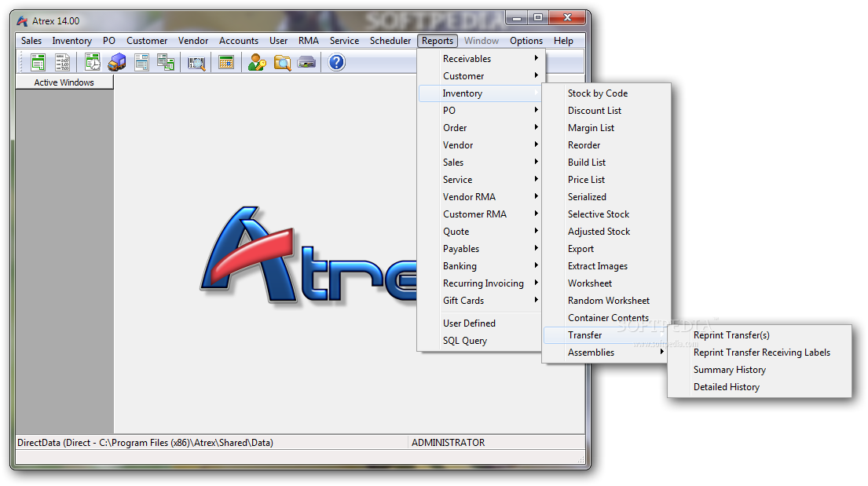Image resolution: width=868 pixels, height=486 pixels.
Task: Expand the Payables submenu arrow
Action: tap(536, 248)
